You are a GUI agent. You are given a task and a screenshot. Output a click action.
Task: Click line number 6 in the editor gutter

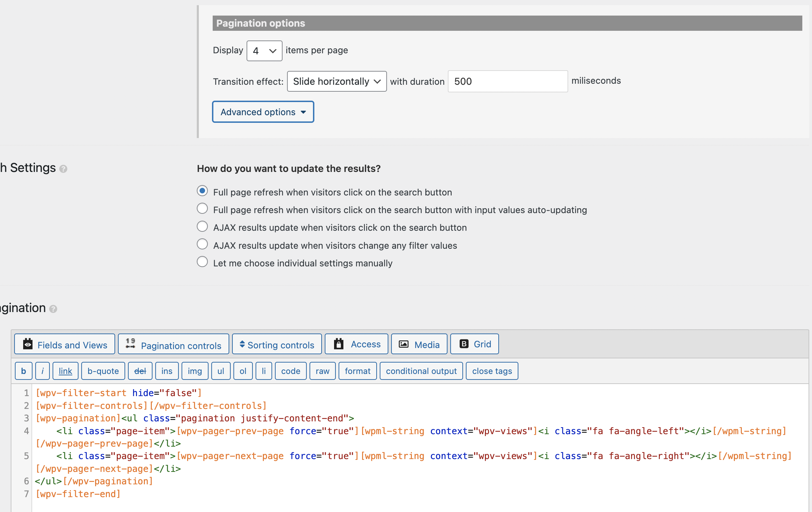pos(26,481)
